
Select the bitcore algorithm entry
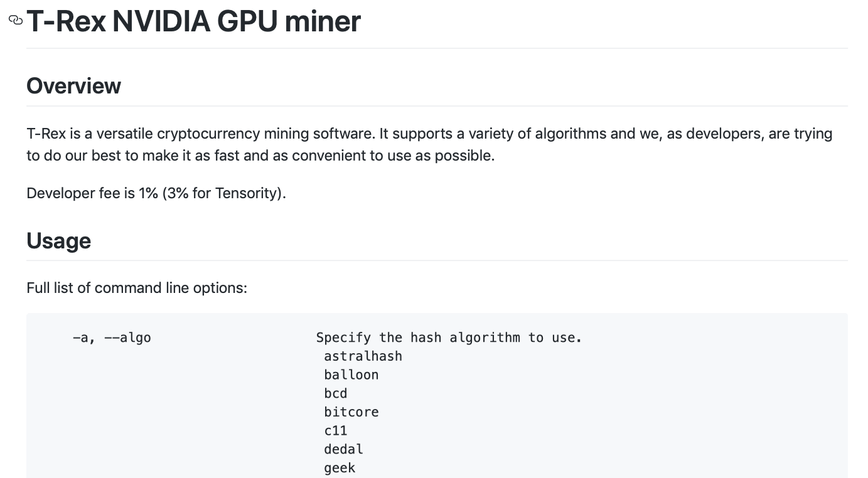tap(351, 412)
